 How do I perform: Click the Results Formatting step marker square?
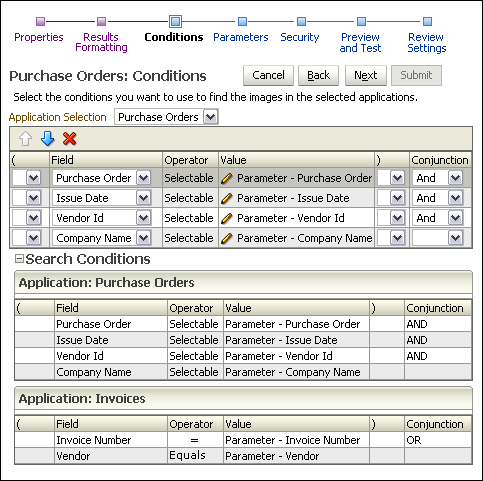[101, 22]
